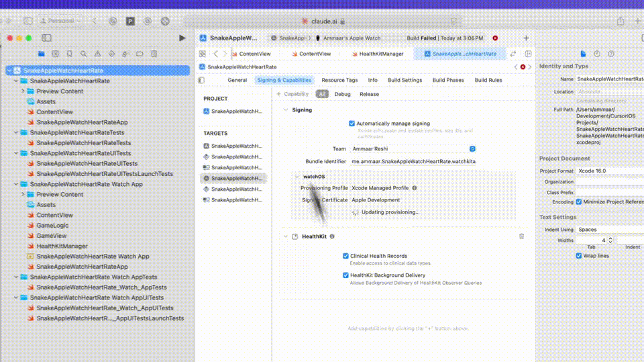Toggle HealthKit Background Delivery checkbox
The image size is (644, 362).
click(346, 275)
